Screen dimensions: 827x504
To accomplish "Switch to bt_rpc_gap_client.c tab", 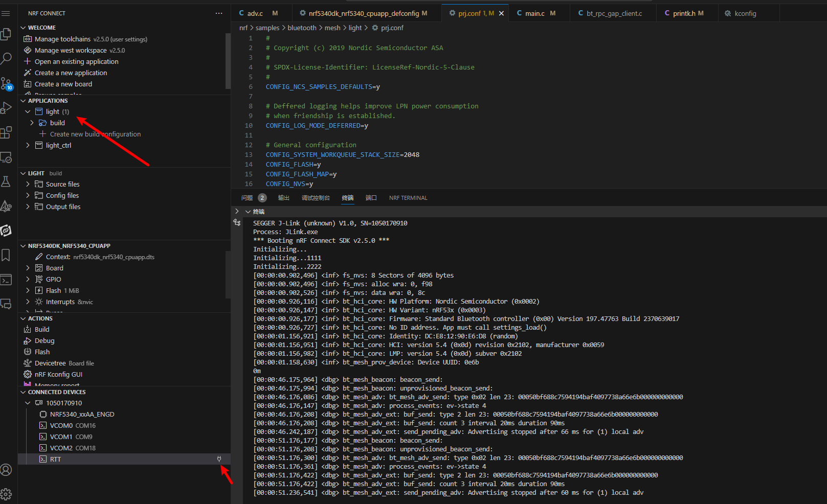I will (613, 13).
